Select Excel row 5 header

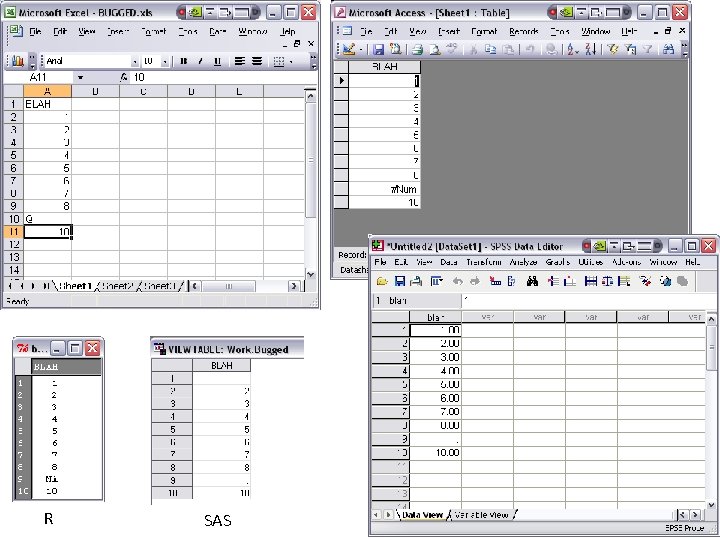[13, 155]
